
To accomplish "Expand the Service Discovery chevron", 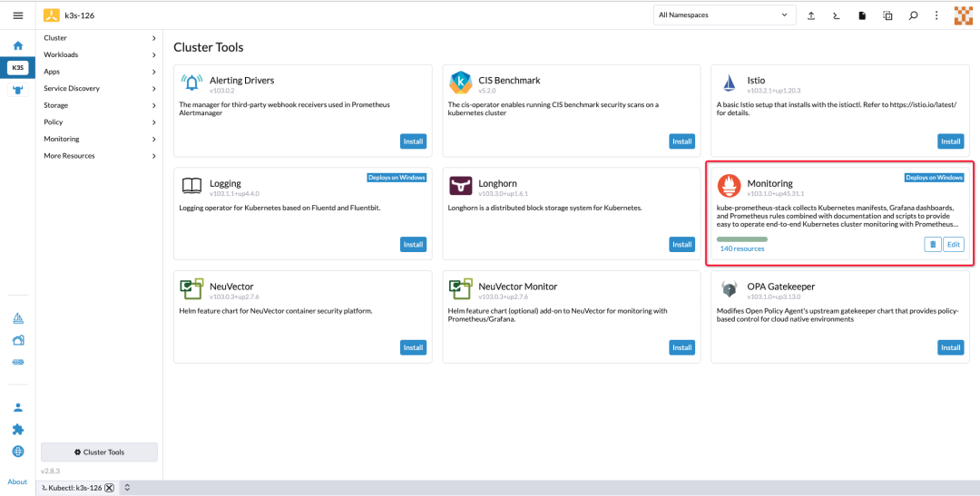I will 153,89.
